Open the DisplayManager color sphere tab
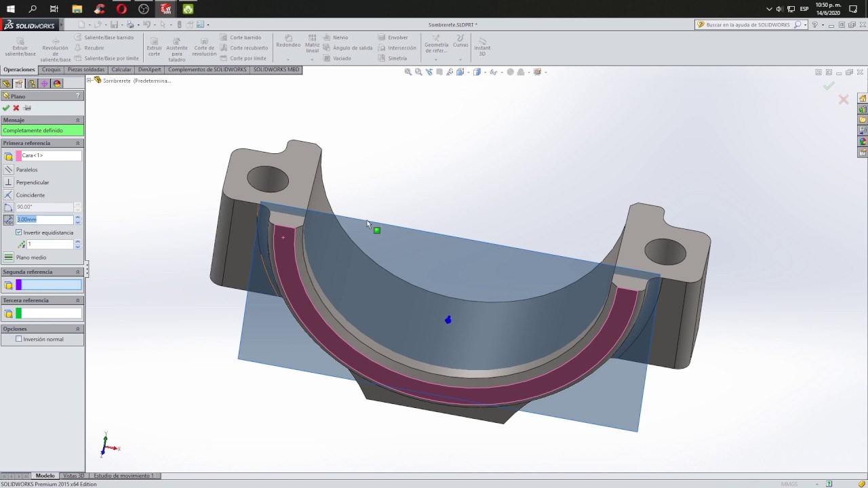 (57, 84)
